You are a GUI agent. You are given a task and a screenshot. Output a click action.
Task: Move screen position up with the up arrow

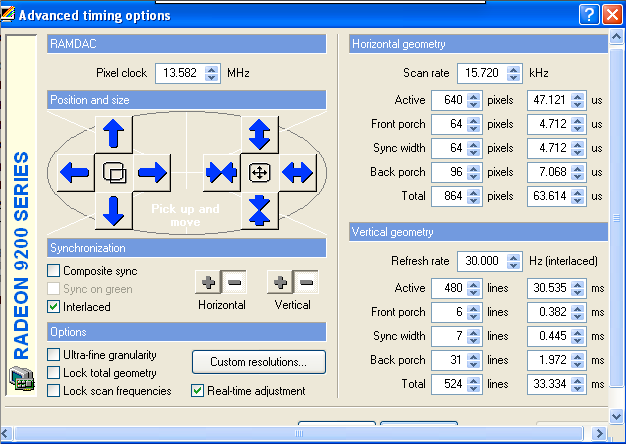coord(114,135)
